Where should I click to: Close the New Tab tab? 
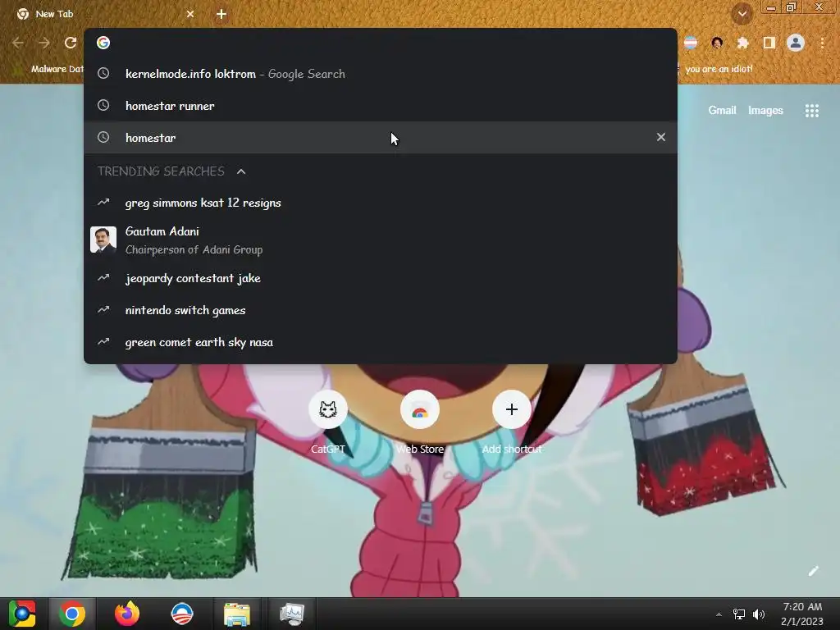tap(190, 14)
